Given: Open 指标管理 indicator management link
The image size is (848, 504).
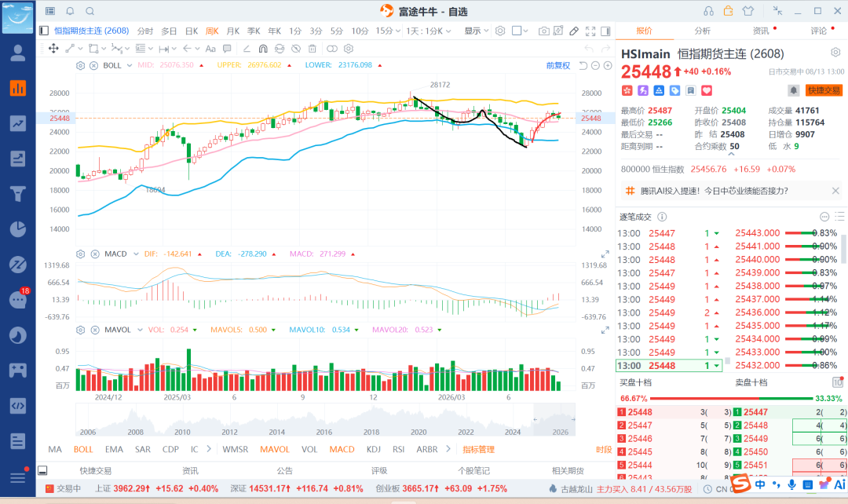Looking at the screenshot, I should pos(479,449).
